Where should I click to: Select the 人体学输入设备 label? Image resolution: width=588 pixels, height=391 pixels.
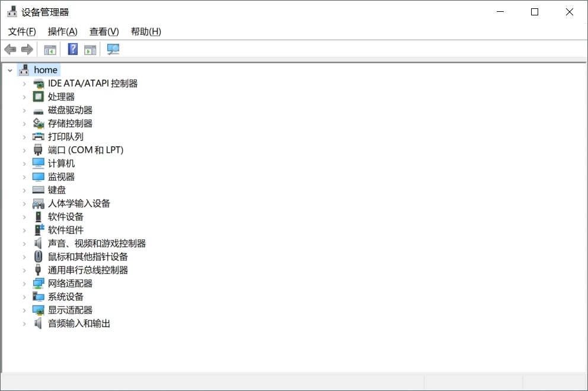(79, 204)
